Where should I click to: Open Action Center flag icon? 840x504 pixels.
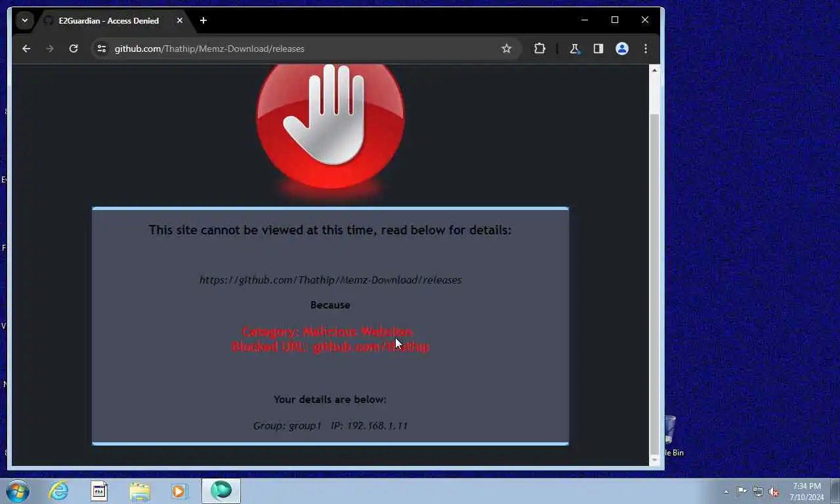742,492
